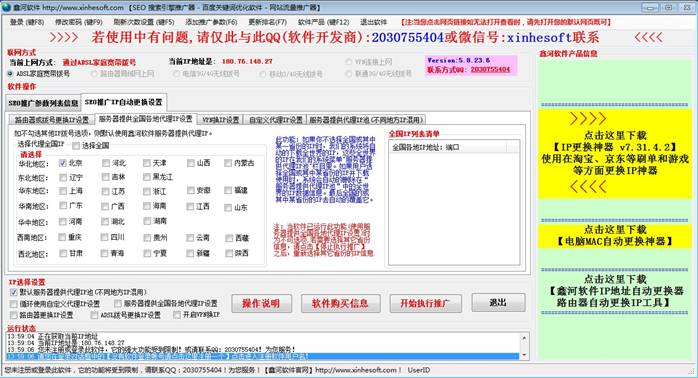Open 服务器提供代理IP池(不同地方IP混用) sub-tab
Image resolution: width=698 pixels, height=378 pixels.
click(365, 120)
